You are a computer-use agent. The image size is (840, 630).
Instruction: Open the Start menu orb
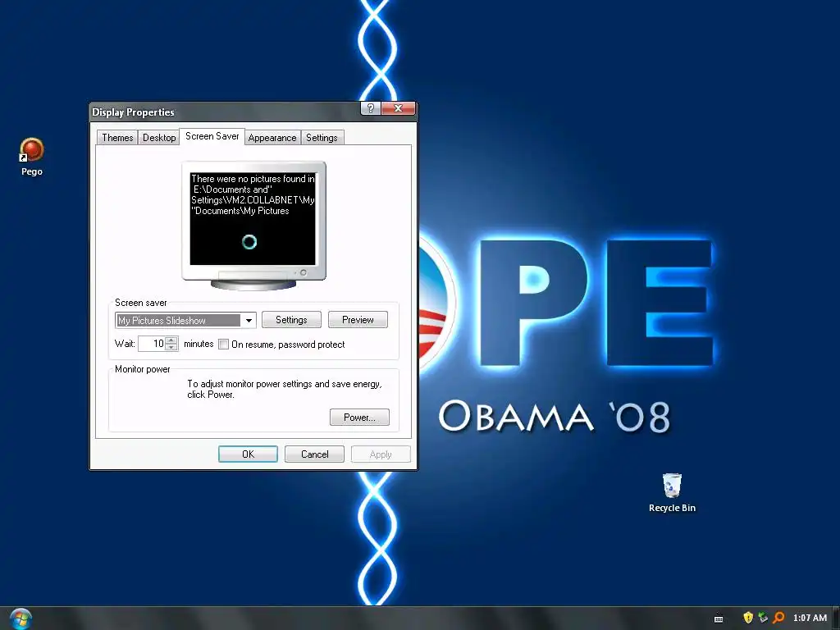[x=21, y=619]
